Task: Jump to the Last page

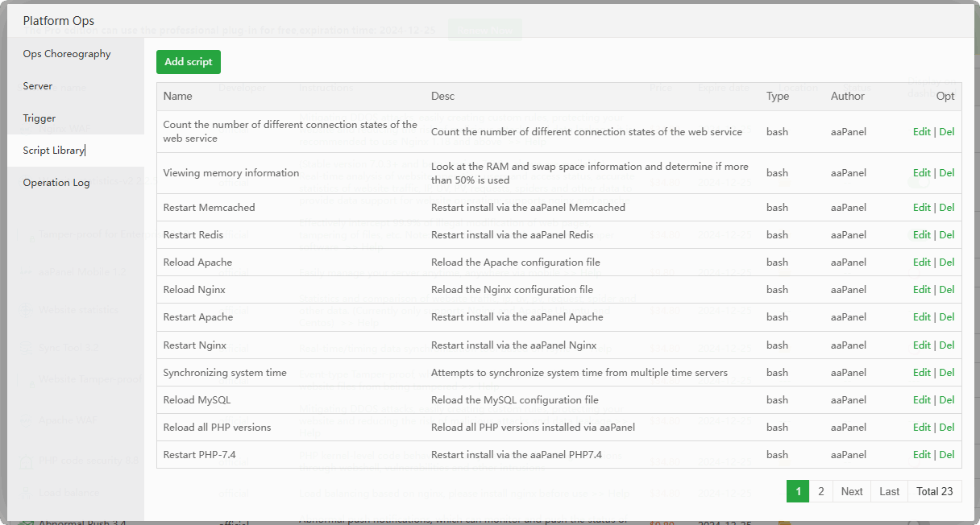Action: (890, 491)
